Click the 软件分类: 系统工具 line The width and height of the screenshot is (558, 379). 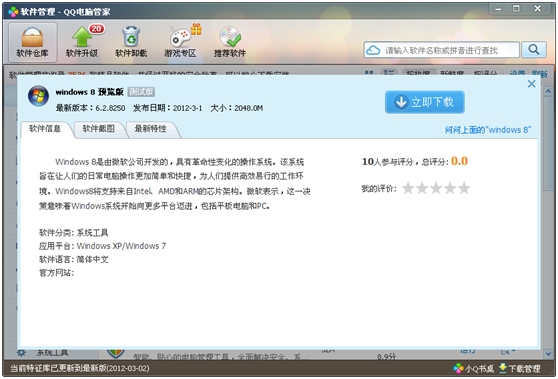coord(74,233)
